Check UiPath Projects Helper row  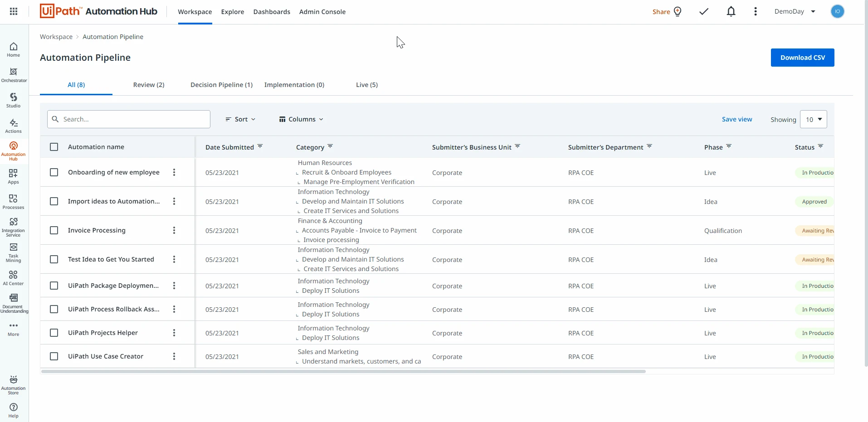click(54, 333)
